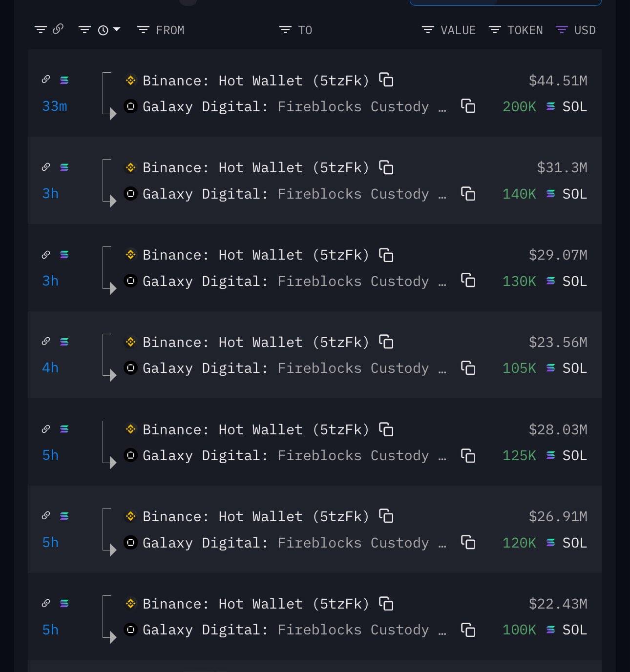The height and width of the screenshot is (672, 630).
Task: Copy Binance address in $28.03M transfer row
Action: tap(386, 429)
